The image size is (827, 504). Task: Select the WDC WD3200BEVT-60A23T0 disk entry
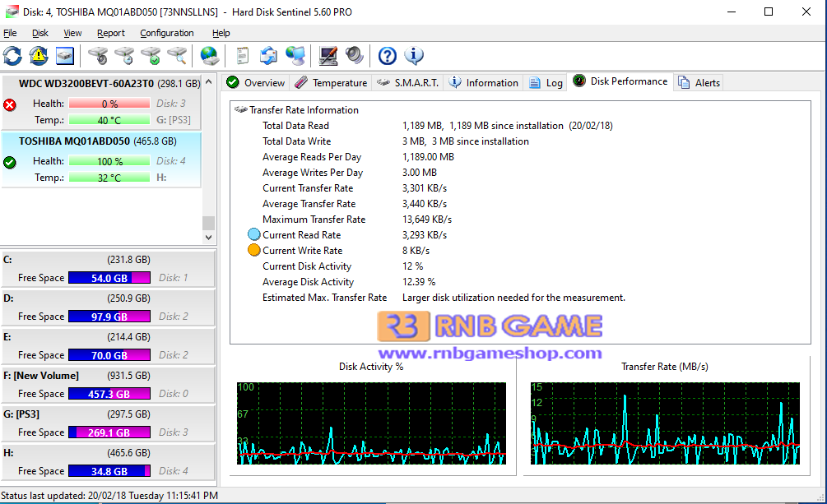coord(102,102)
